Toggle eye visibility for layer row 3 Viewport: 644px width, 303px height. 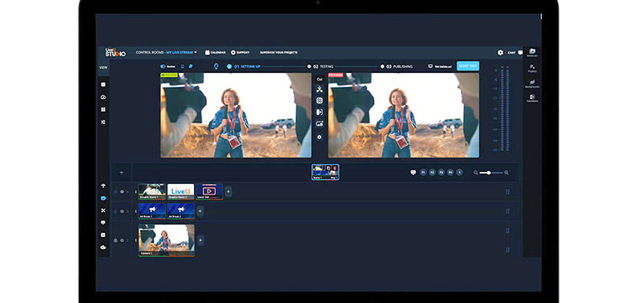click(x=122, y=211)
